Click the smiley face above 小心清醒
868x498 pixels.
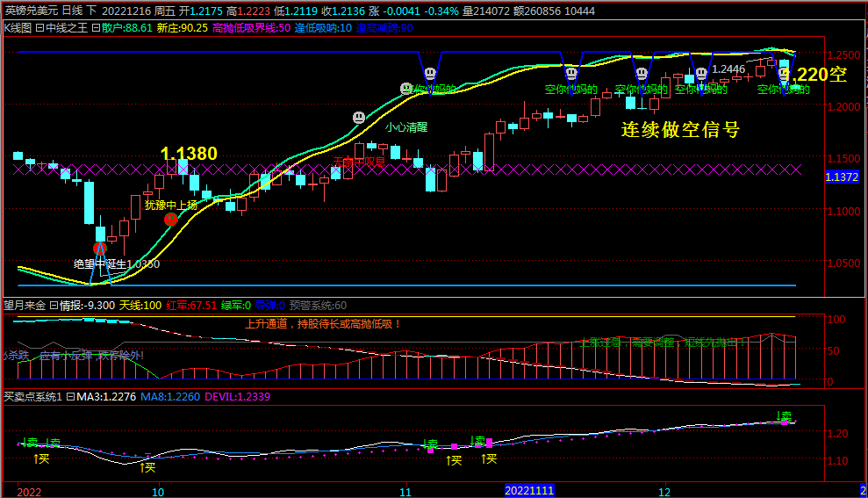pos(359,117)
